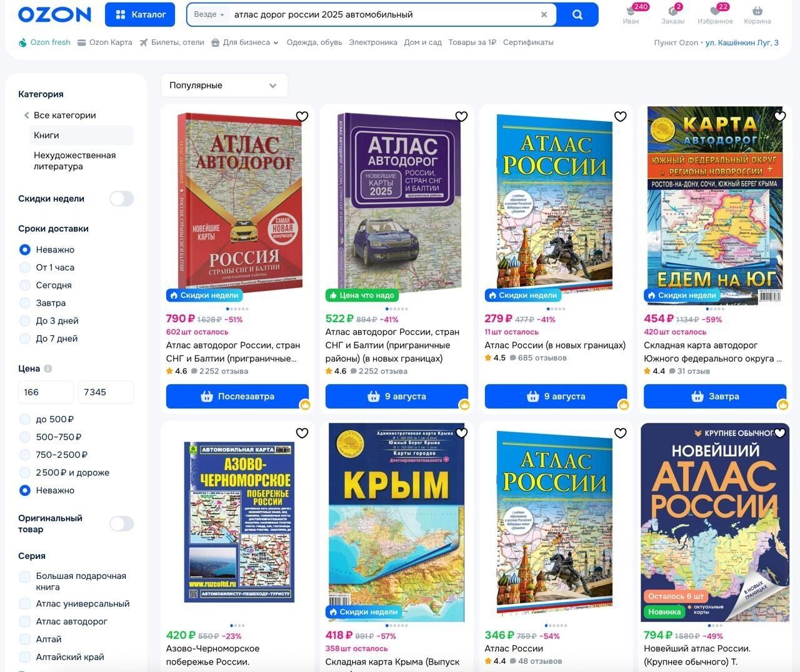Check the Атлас автодорог series checkbox
Viewport: 800px width, 672px height.
[25, 621]
